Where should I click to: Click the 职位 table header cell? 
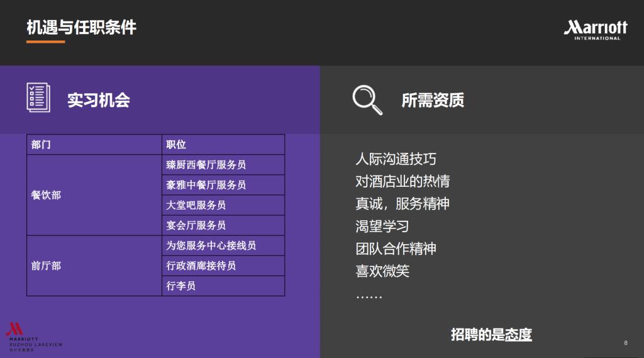[223, 144]
